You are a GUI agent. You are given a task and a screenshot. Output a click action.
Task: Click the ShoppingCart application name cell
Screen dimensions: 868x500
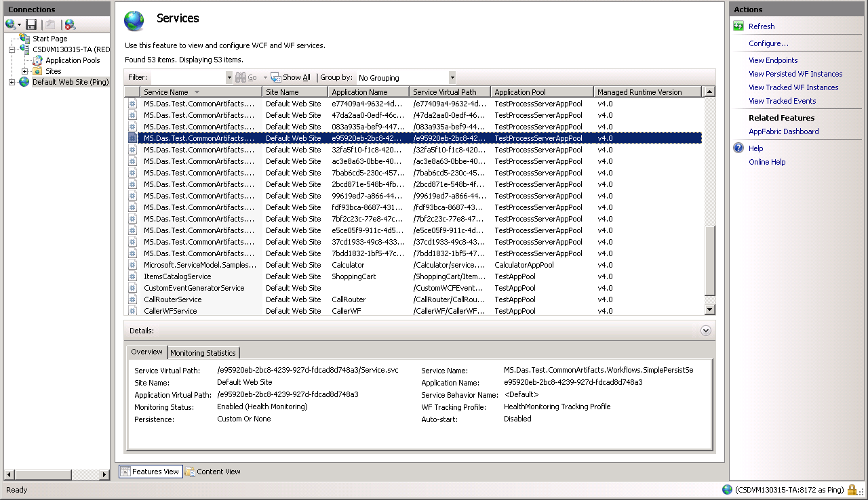click(354, 276)
